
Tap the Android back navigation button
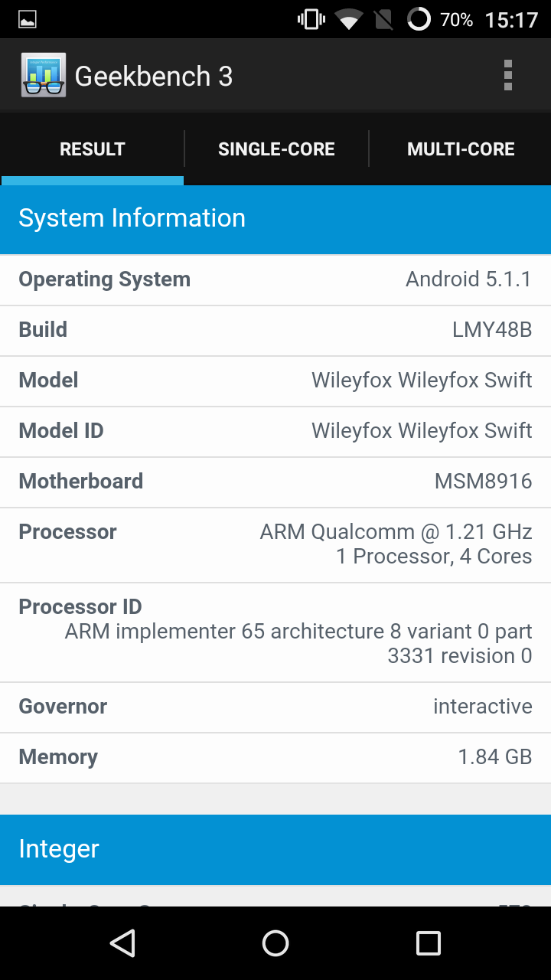pos(122,943)
